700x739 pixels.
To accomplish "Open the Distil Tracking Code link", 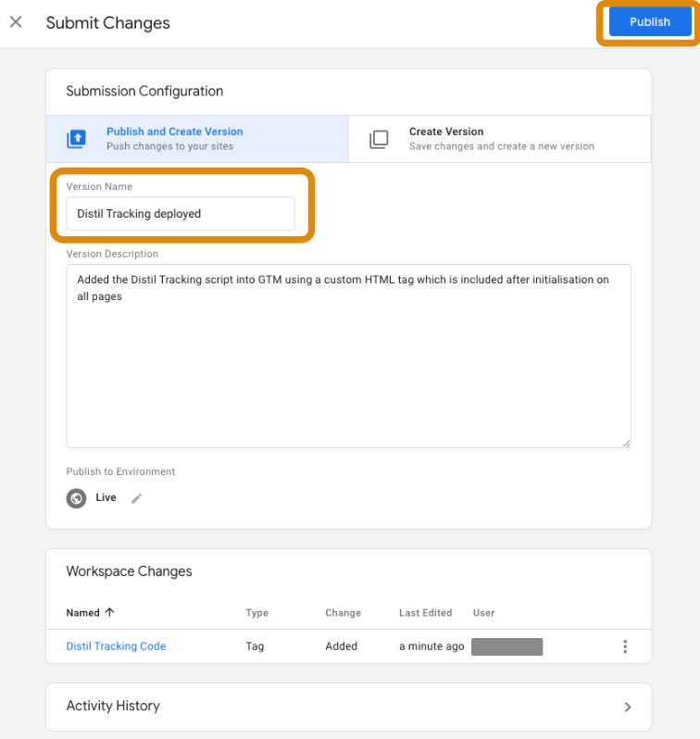I will coord(116,646).
